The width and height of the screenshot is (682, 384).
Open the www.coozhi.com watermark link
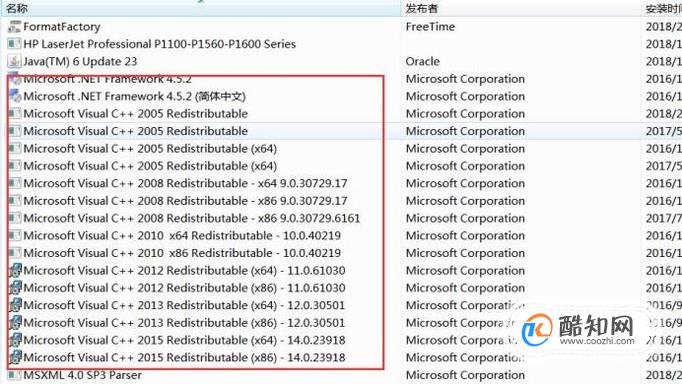tap(597, 341)
